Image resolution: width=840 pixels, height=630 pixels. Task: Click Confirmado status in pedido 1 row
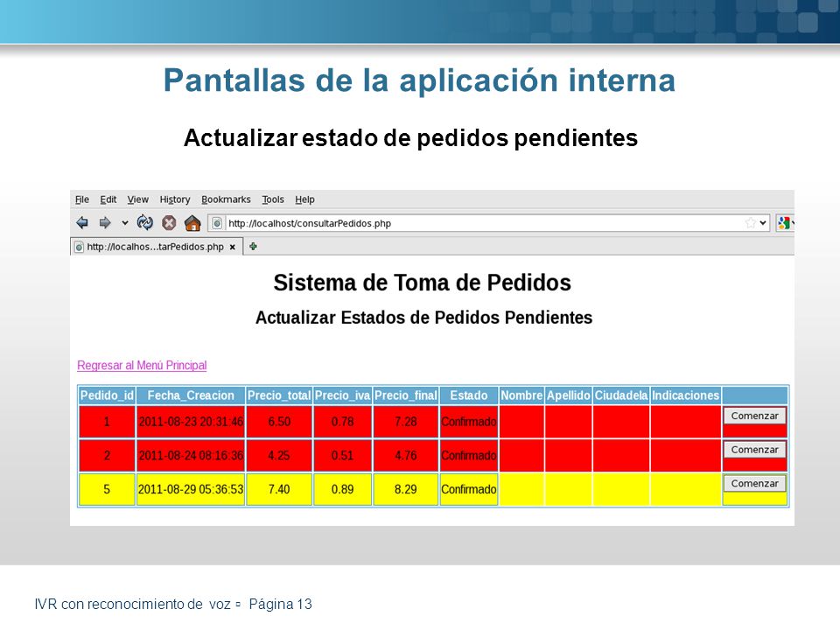(x=469, y=422)
